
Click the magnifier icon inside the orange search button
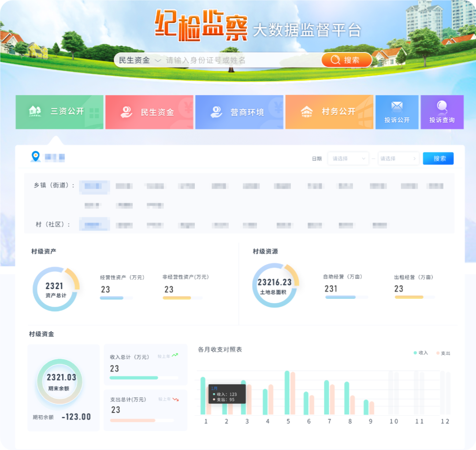[335, 60]
